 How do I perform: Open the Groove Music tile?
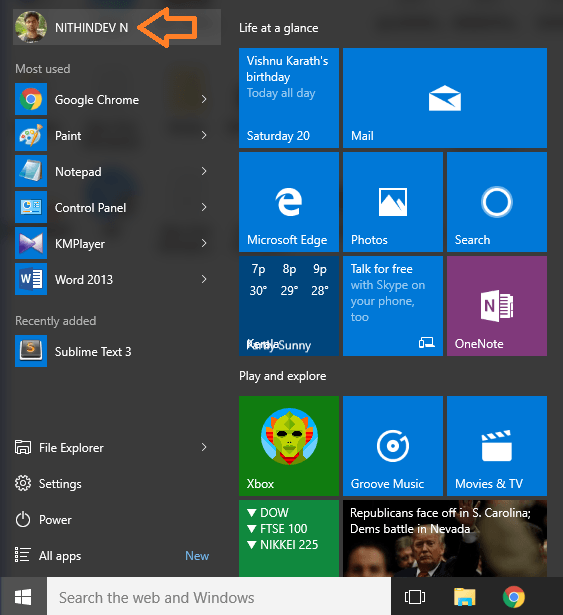(393, 446)
